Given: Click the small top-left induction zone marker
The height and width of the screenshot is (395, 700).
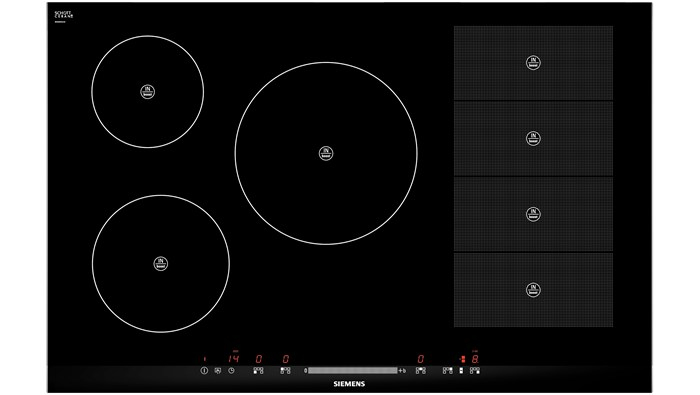Looking at the screenshot, I should 148,91.
